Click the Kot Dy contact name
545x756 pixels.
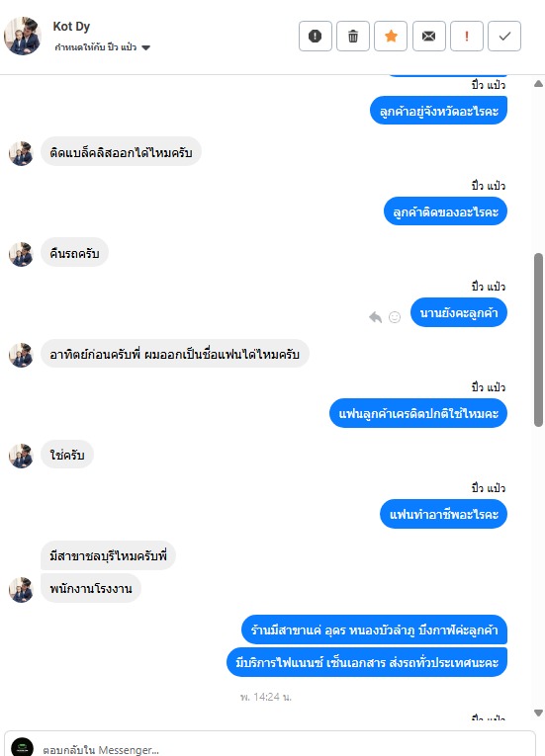(71, 27)
